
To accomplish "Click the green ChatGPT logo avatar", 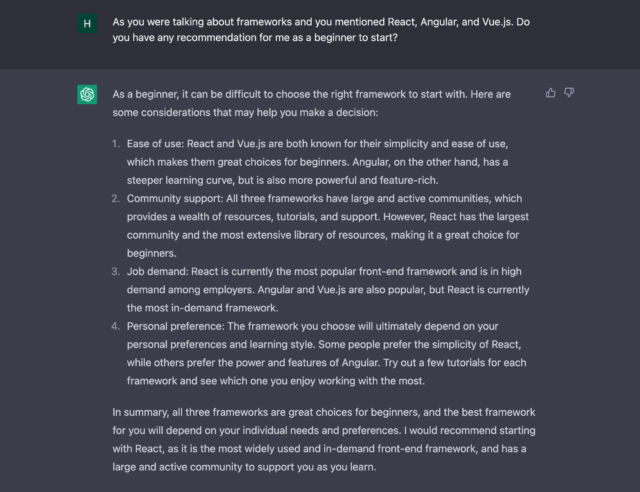I will [87, 94].
